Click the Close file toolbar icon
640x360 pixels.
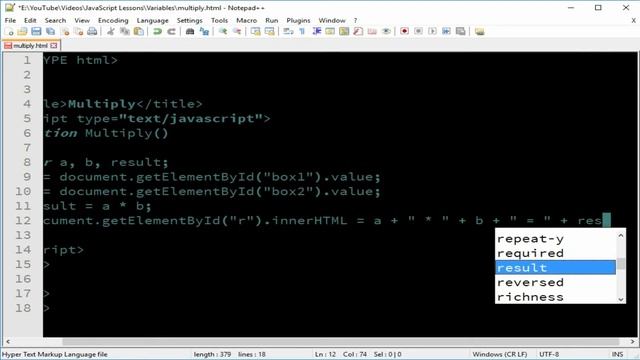coord(65,31)
